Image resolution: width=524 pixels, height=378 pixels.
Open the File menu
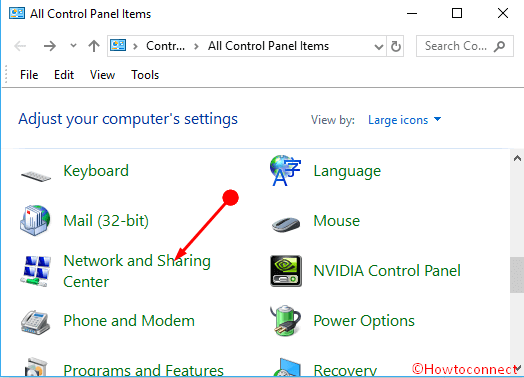pyautogui.click(x=29, y=75)
